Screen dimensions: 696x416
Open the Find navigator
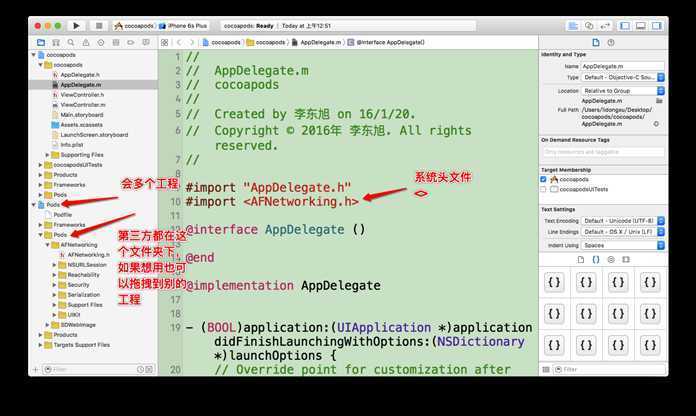[x=71, y=43]
